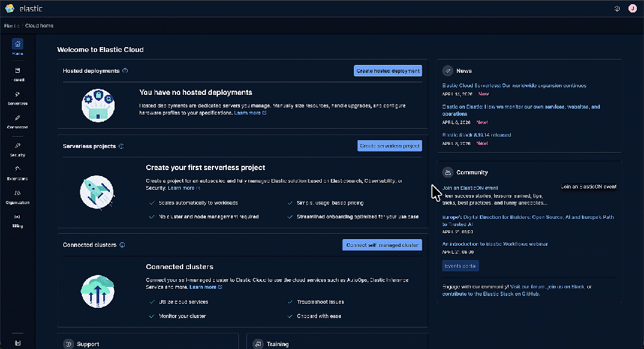Viewport: 644px width, 349px height.
Task: Click the Community panel icon
Action: click(x=448, y=172)
